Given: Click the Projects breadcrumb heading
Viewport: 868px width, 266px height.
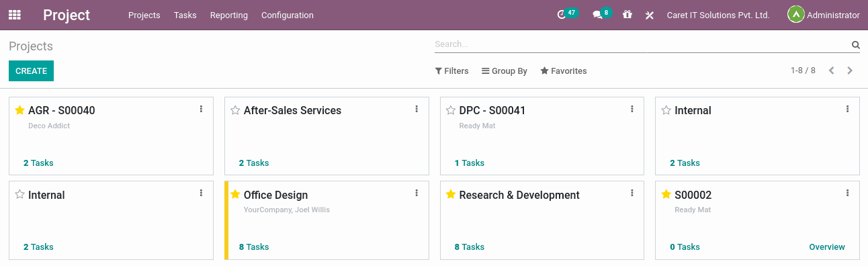Looking at the screenshot, I should pos(31,46).
